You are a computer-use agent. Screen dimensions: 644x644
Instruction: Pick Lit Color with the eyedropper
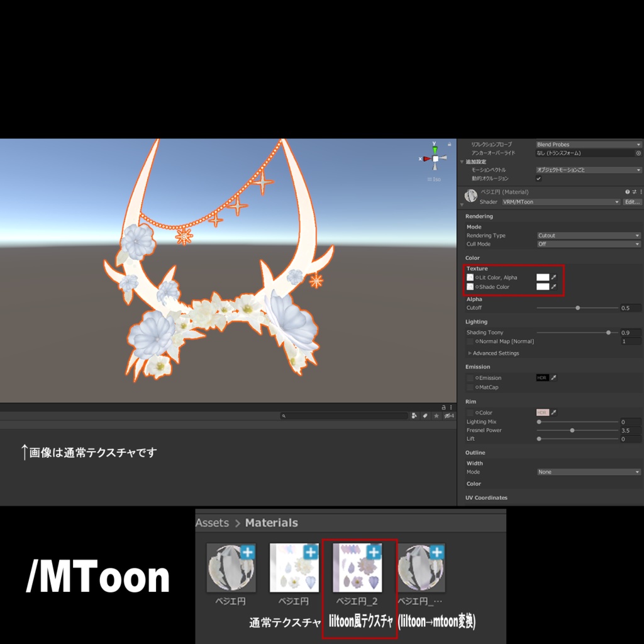coord(553,277)
